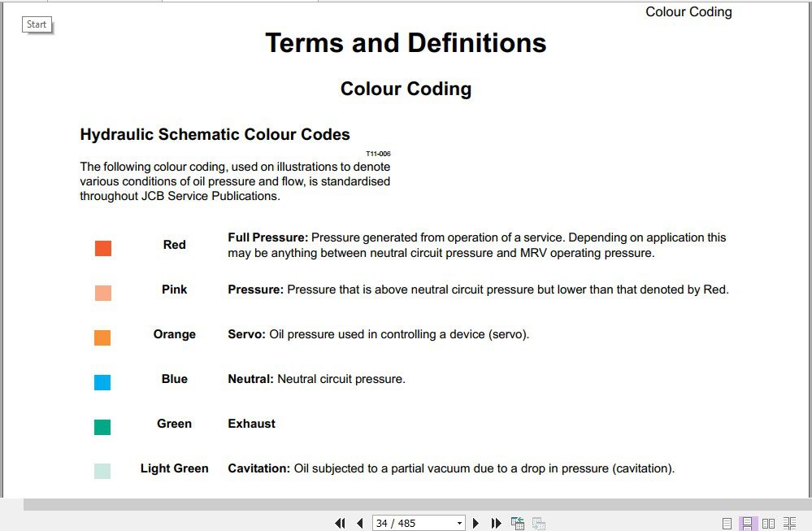812x531 pixels.
Task: Click the 'Terms and Definitions' heading
Action: coord(406,42)
